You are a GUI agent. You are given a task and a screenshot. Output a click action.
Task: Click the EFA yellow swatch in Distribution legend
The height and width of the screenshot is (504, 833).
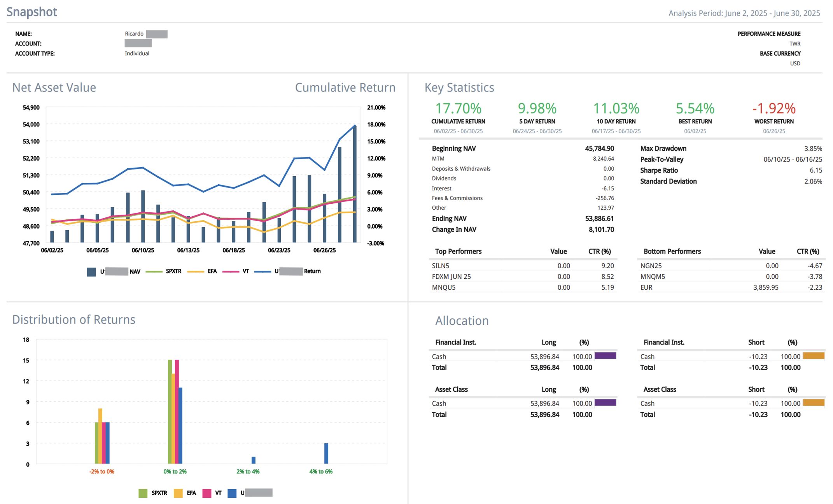click(x=178, y=493)
